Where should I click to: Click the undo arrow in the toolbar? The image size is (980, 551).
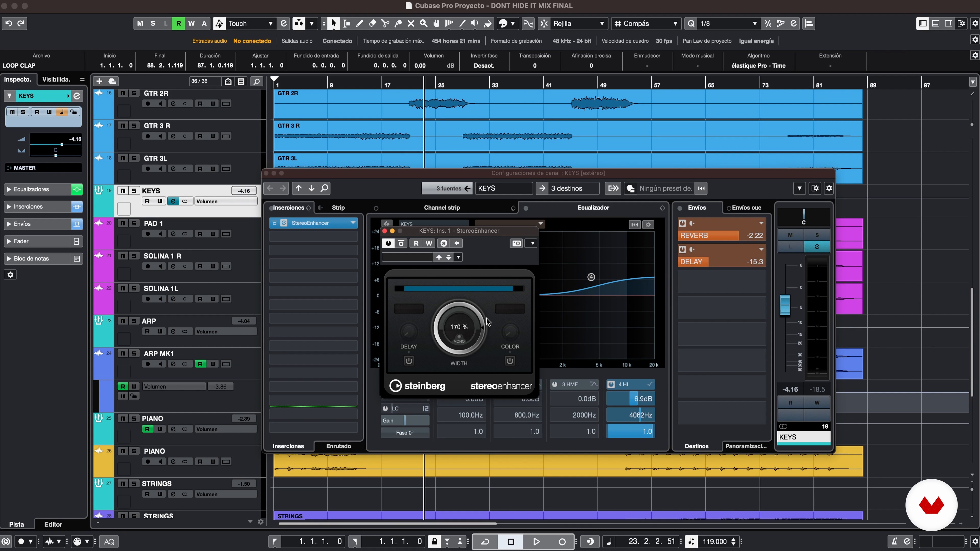click(9, 23)
